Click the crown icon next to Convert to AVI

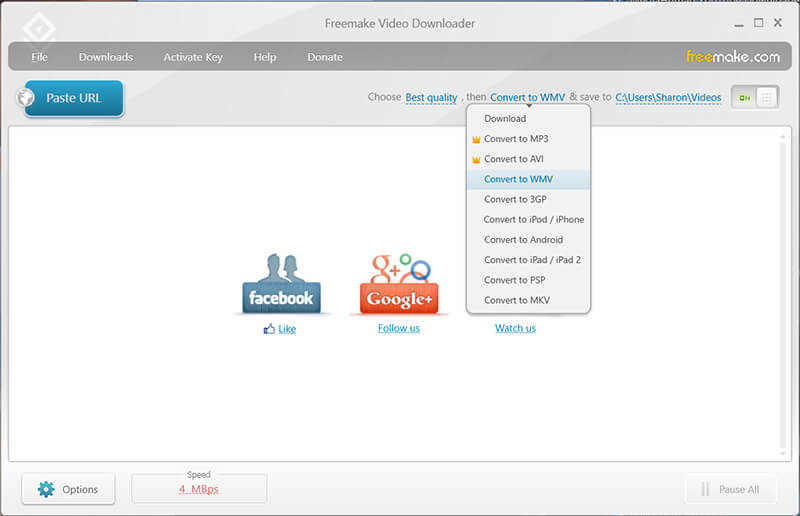476,160
